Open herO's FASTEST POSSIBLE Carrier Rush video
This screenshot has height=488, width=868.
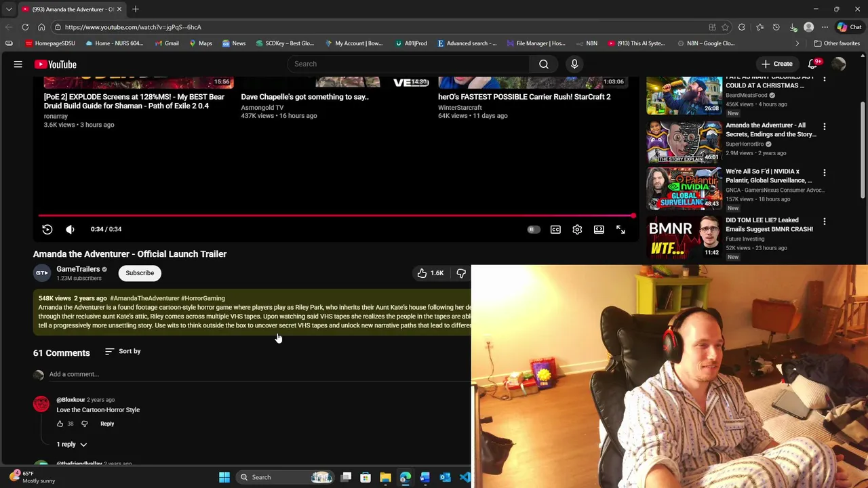pyautogui.click(x=524, y=97)
